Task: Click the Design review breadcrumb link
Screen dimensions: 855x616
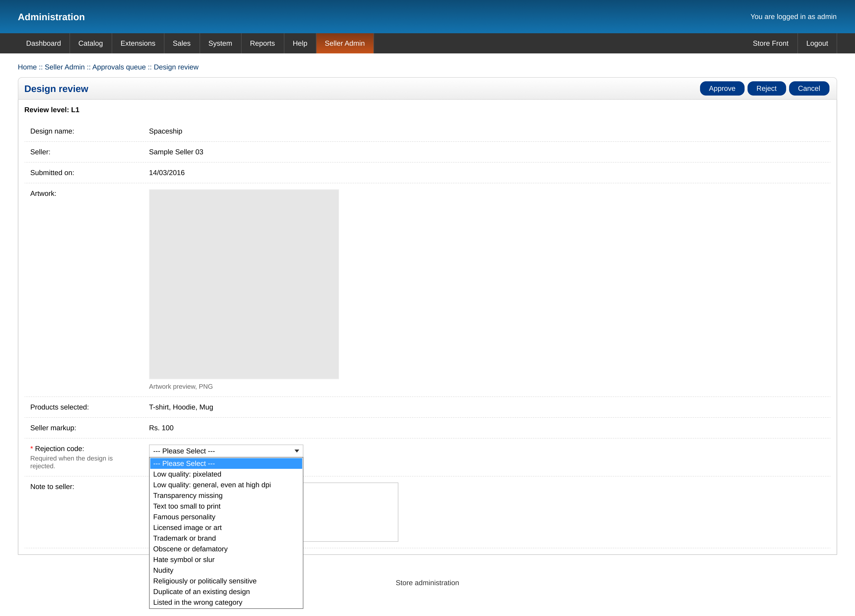Action: coord(176,67)
